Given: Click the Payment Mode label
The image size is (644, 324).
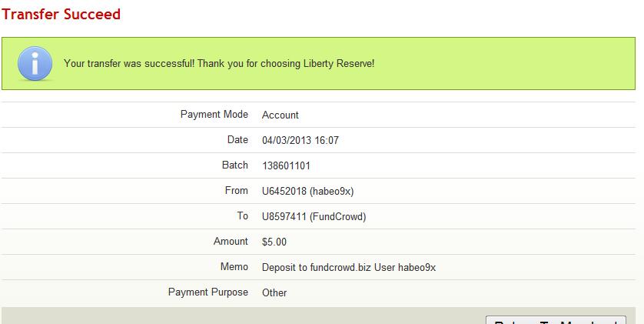Looking at the screenshot, I should tap(214, 115).
